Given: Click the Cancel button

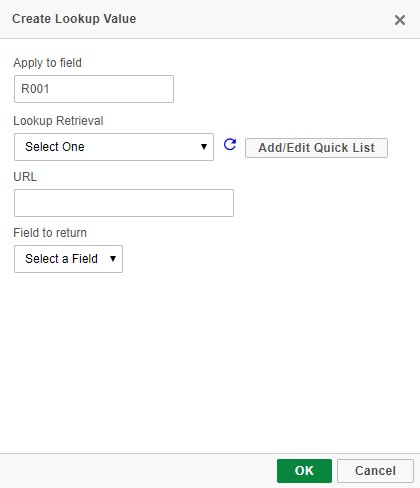Looking at the screenshot, I should 375,471.
